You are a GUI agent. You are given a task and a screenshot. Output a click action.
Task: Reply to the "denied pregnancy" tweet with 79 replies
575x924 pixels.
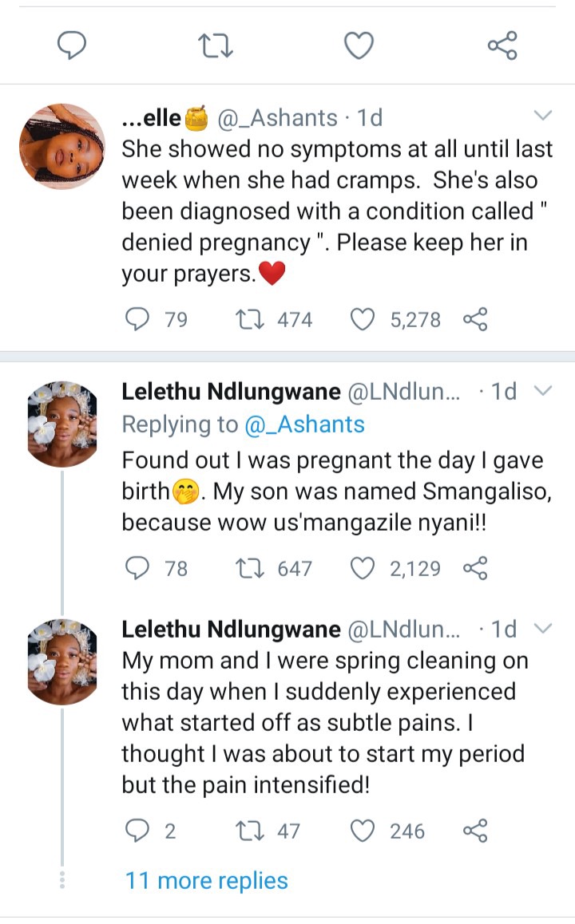pyautogui.click(x=139, y=320)
